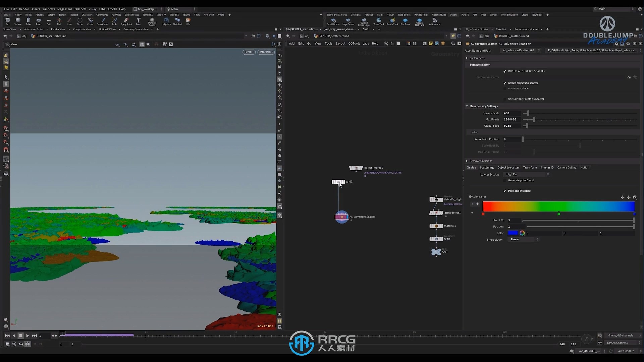Select the object_merge1 node
The width and height of the screenshot is (644, 362).
(x=356, y=168)
